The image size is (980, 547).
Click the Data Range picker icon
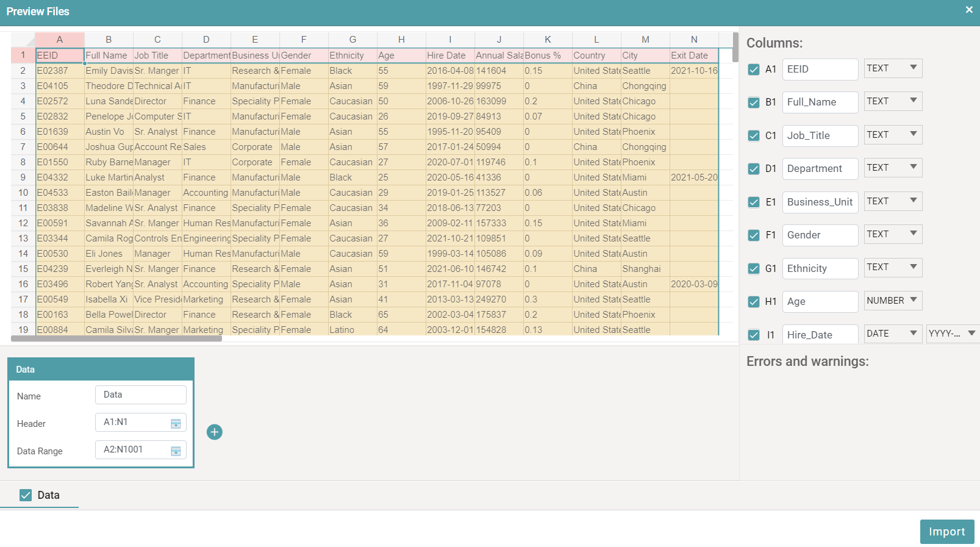[176, 451]
